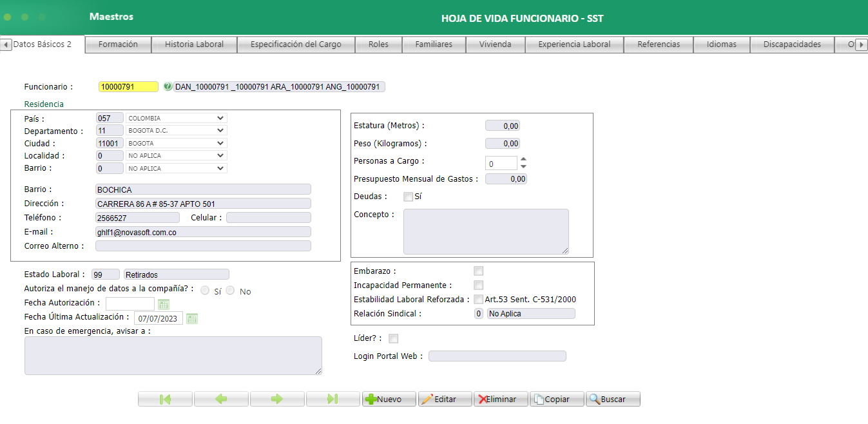Open the Roles tab
Screen dimensions: 868x424
(x=378, y=44)
